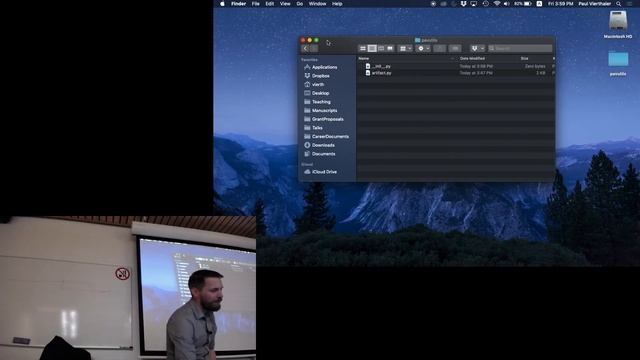Image resolution: width=640 pixels, height=360 pixels.
Task: Click the input source icon in menu bar
Action: [539, 4]
